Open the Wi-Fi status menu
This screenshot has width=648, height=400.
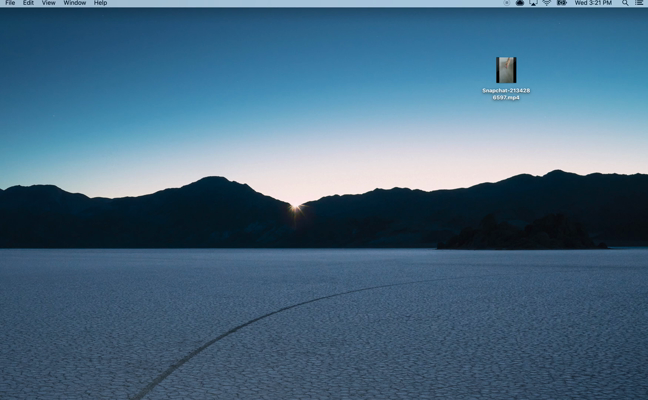[547, 3]
